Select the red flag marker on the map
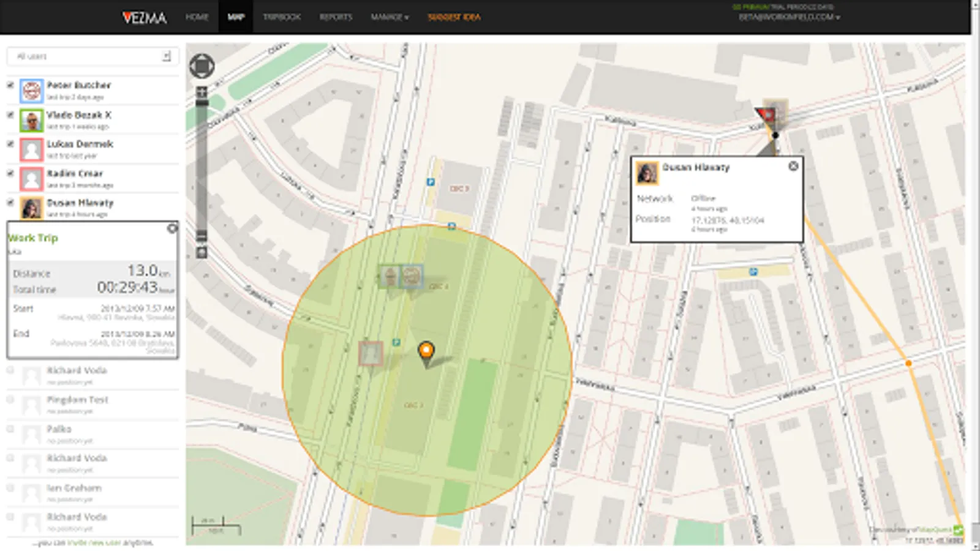The image size is (980, 551). pyautogui.click(x=766, y=115)
